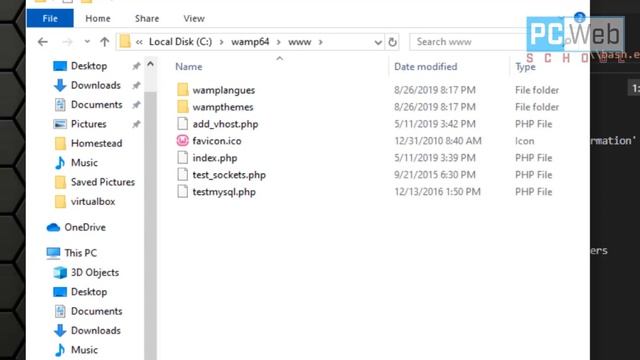Click pin icon beside Pictures
This screenshot has height=360, width=640.
pos(136,124)
